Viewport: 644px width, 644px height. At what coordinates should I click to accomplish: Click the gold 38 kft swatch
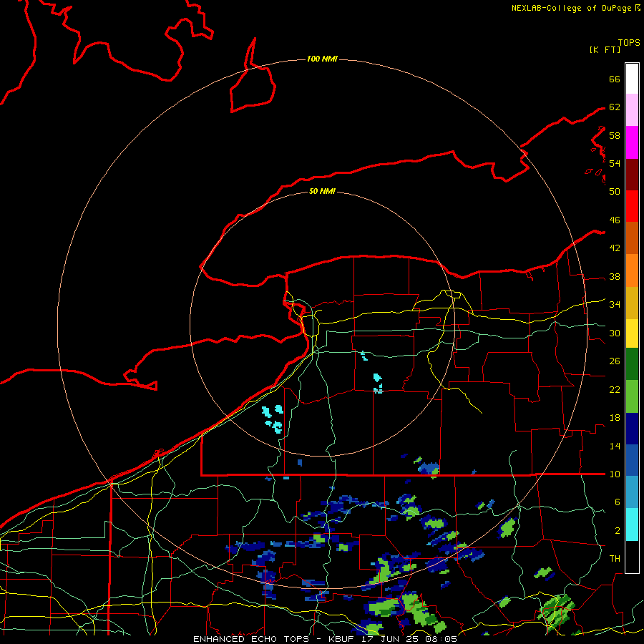click(x=632, y=303)
